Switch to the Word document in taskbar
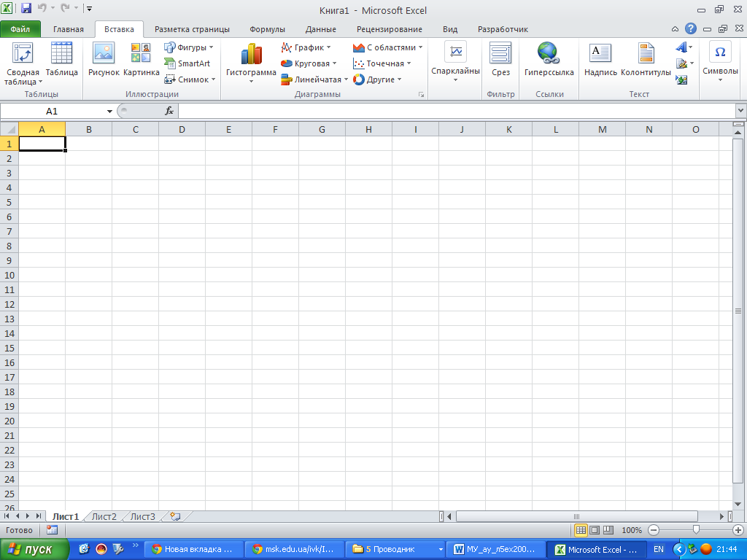 coord(495,549)
